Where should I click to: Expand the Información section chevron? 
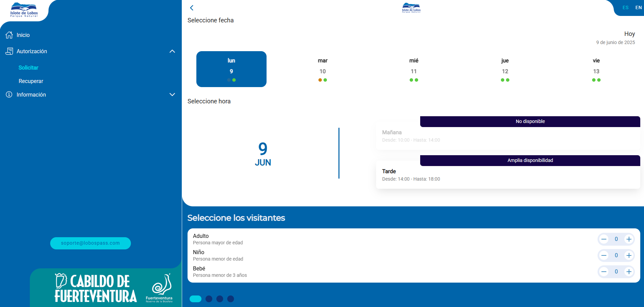[x=172, y=95]
